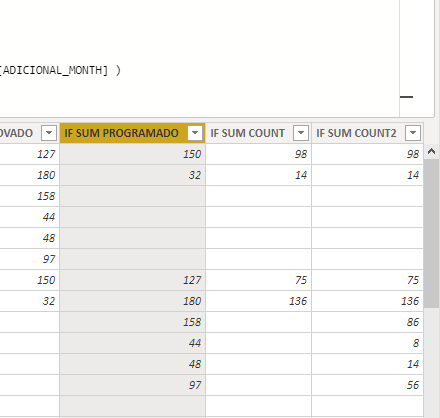Click cell 48 in the OVADO column
The image size is (440, 418).
30,238
